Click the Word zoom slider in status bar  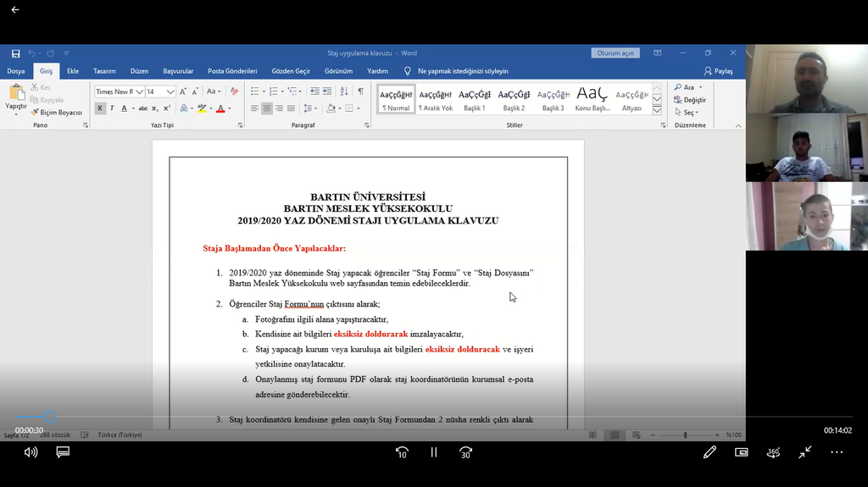tap(685, 435)
